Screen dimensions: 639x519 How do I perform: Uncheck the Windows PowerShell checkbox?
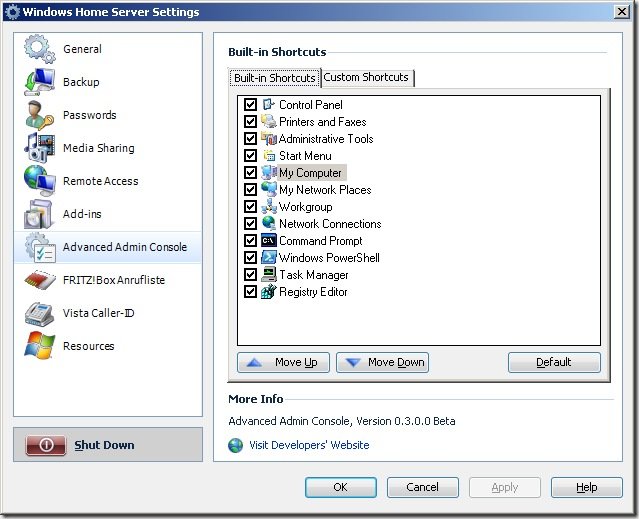(250, 257)
